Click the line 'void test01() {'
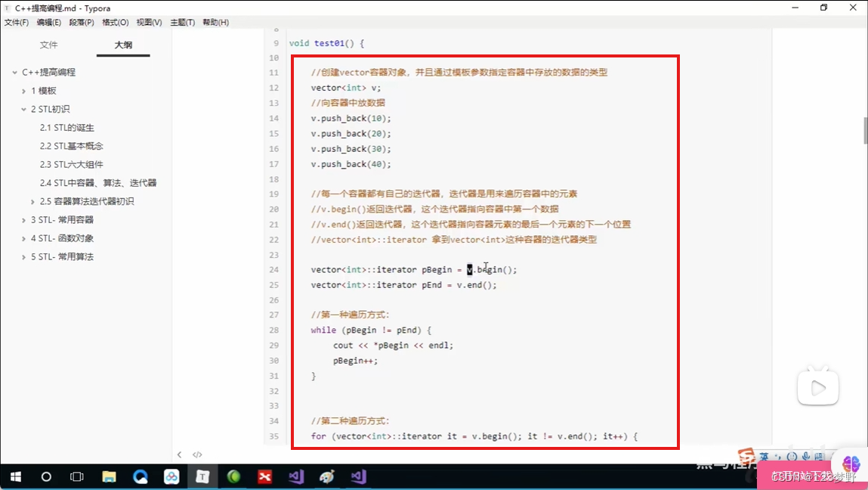Viewport: 868px width, 490px height. tap(326, 43)
